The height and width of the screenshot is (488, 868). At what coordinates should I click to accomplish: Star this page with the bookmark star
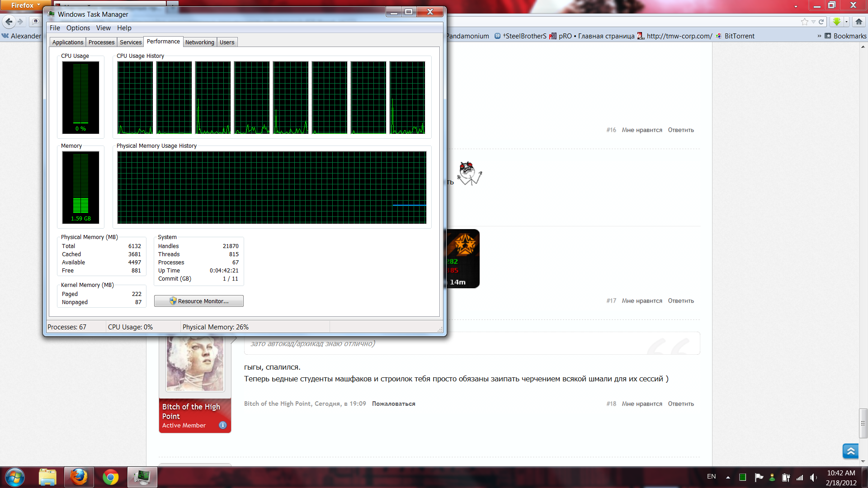coord(805,22)
